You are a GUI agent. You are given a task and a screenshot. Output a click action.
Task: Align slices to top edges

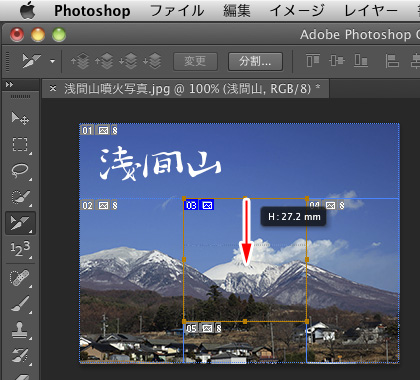[x=313, y=61]
